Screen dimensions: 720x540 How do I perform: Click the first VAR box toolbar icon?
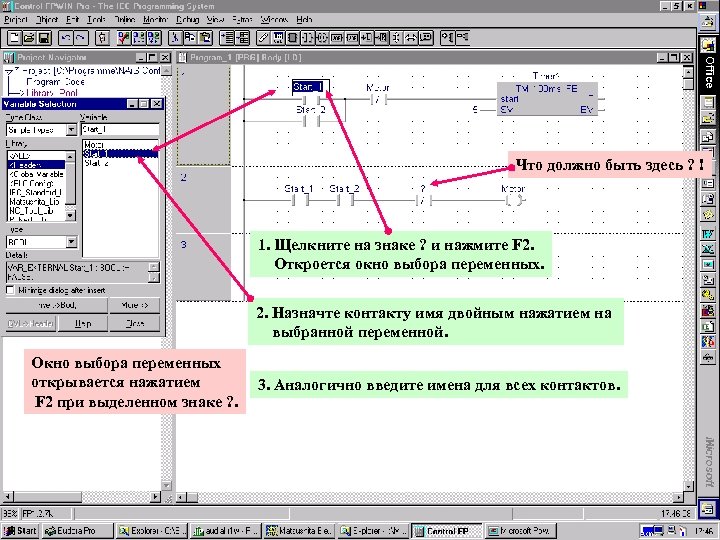click(337, 38)
